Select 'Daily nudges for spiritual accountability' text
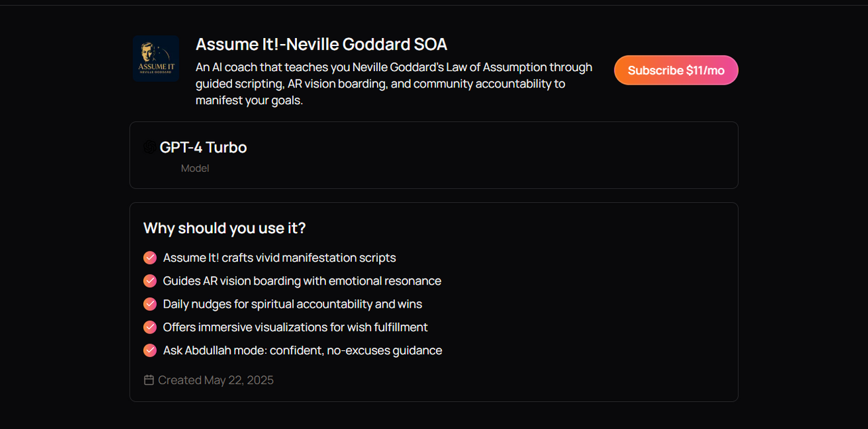The image size is (868, 429). pyautogui.click(x=293, y=304)
